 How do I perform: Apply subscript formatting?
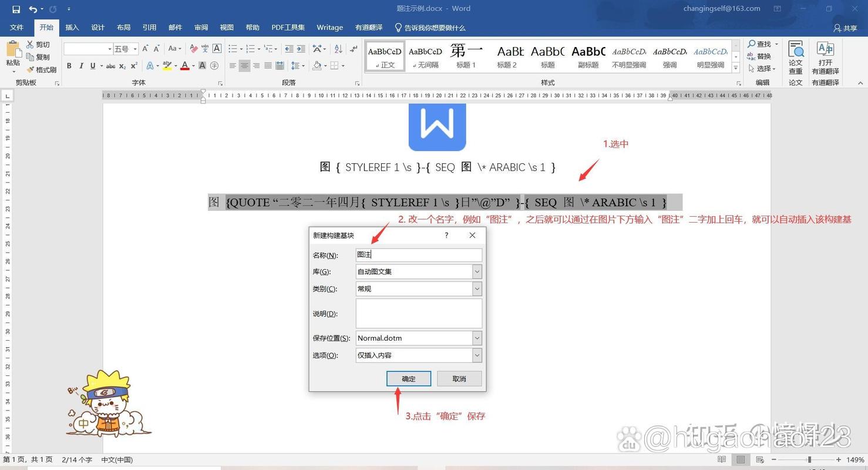click(123, 66)
